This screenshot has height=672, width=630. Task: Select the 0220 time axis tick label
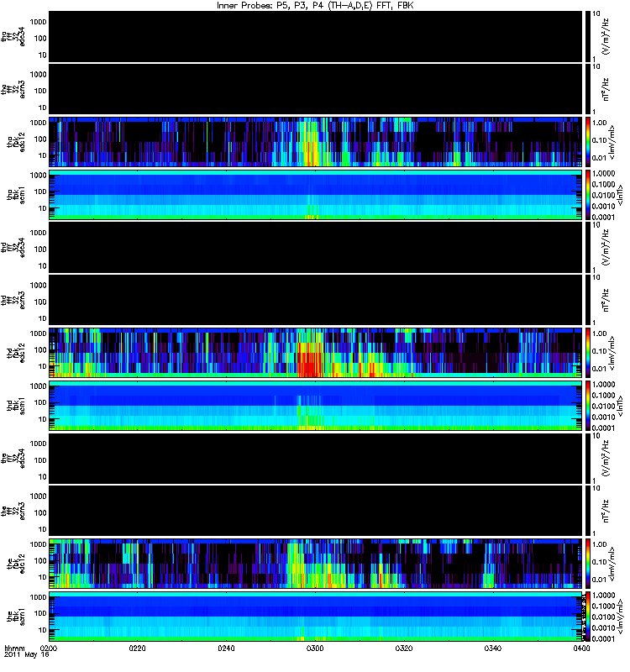tap(137, 648)
